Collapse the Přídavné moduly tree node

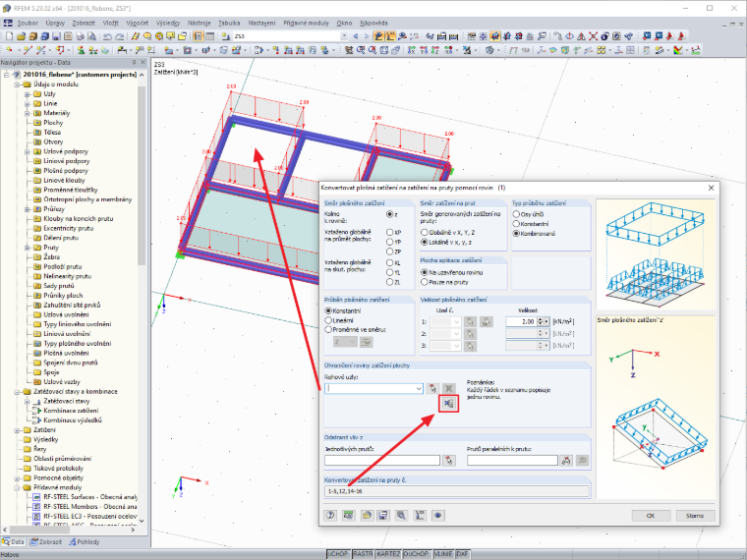[17, 487]
